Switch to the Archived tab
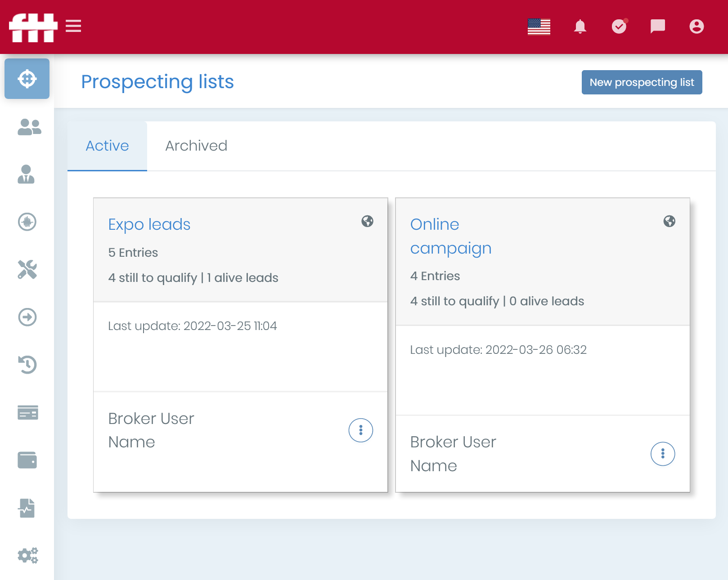 click(196, 146)
